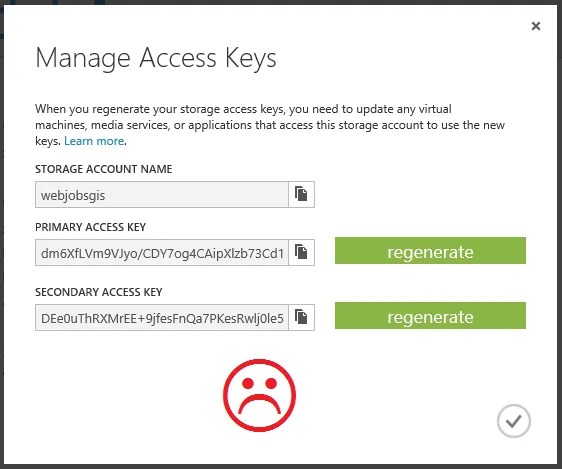
Task: Copy the secondary access key
Action: coord(301,317)
